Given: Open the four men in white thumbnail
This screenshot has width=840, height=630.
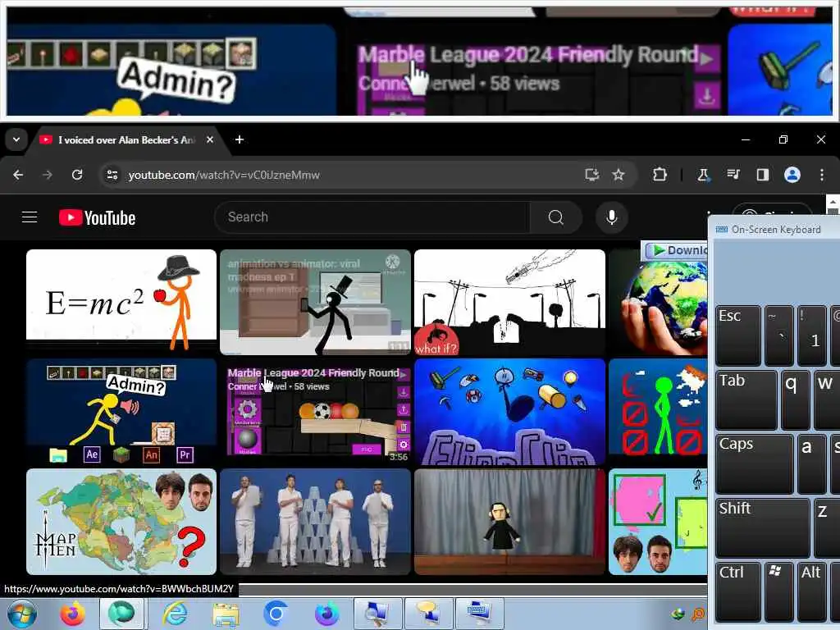Looking at the screenshot, I should 315,522.
